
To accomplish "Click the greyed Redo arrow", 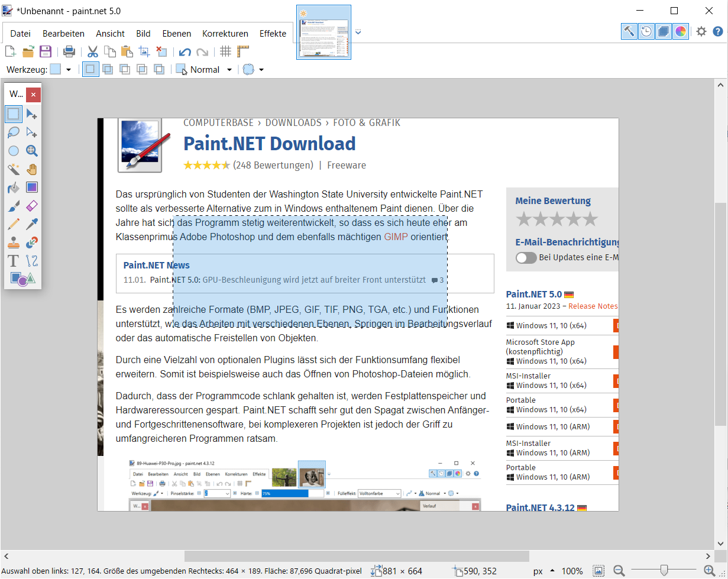I will pyautogui.click(x=202, y=51).
